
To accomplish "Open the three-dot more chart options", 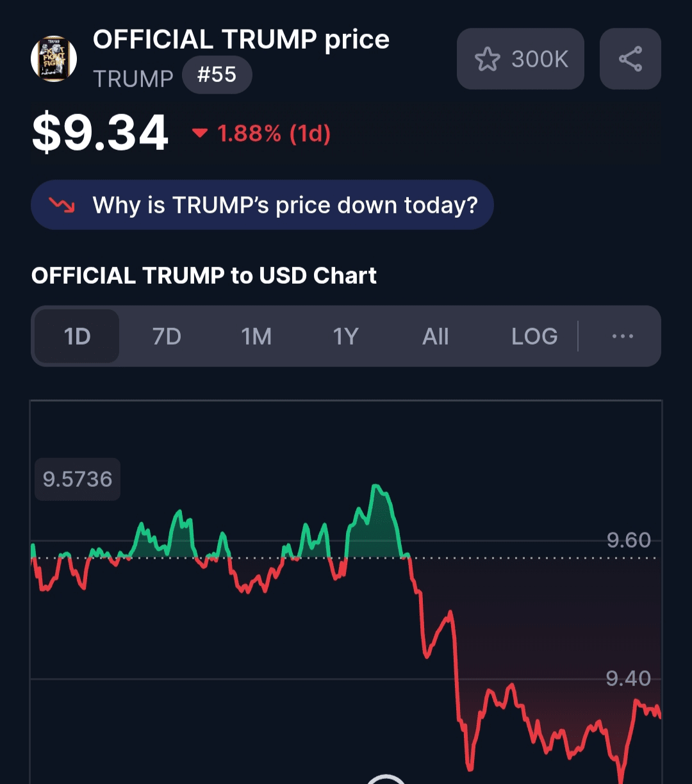I will click(x=622, y=336).
